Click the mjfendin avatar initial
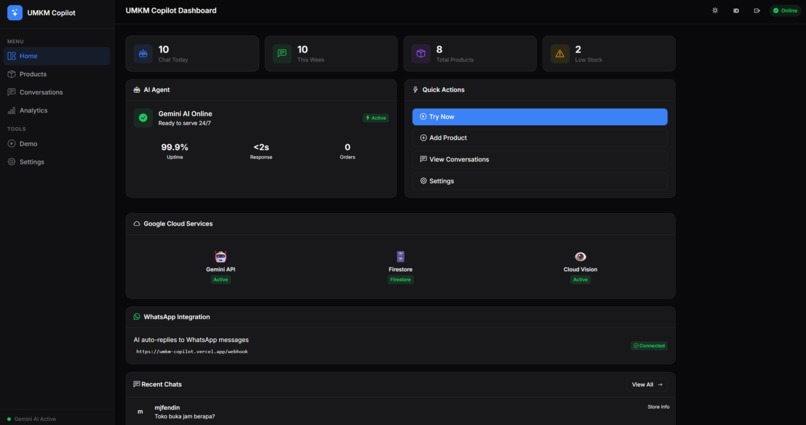 click(140, 412)
